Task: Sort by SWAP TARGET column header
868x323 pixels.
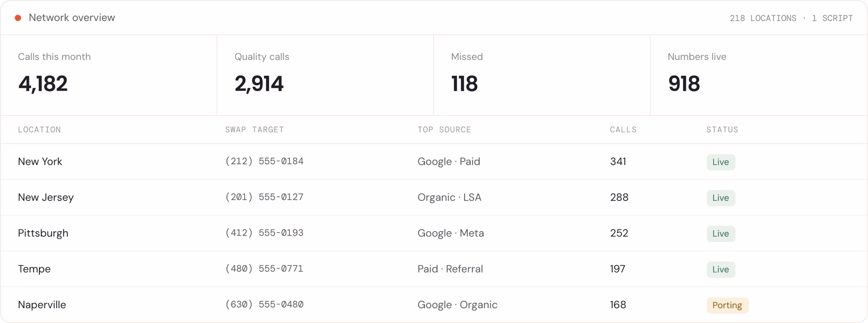Action: tap(254, 130)
